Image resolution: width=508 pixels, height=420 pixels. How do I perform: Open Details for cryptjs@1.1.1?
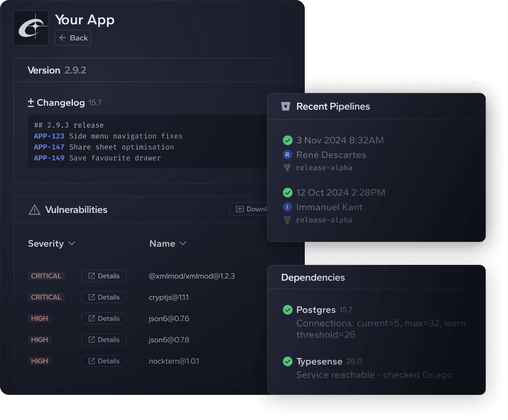[104, 297]
